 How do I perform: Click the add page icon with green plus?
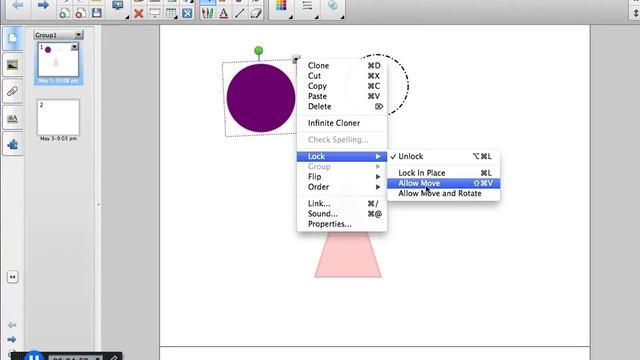tap(64, 13)
